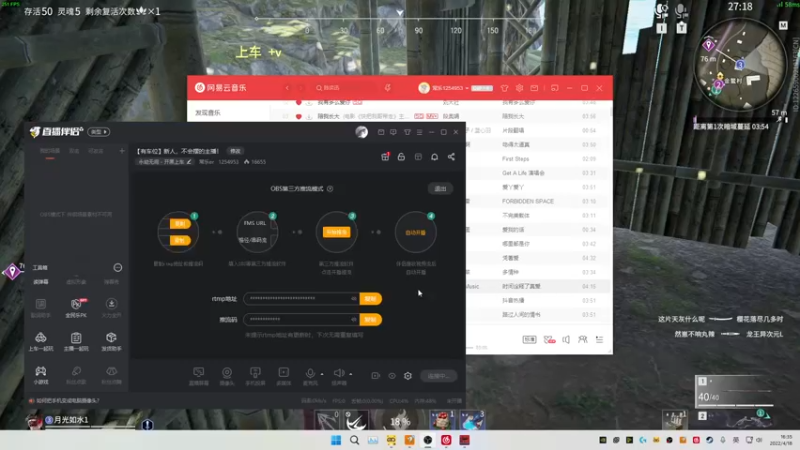This screenshot has height=450, width=800.
Task: Open NetEase settings gear icon
Action: 519,88
